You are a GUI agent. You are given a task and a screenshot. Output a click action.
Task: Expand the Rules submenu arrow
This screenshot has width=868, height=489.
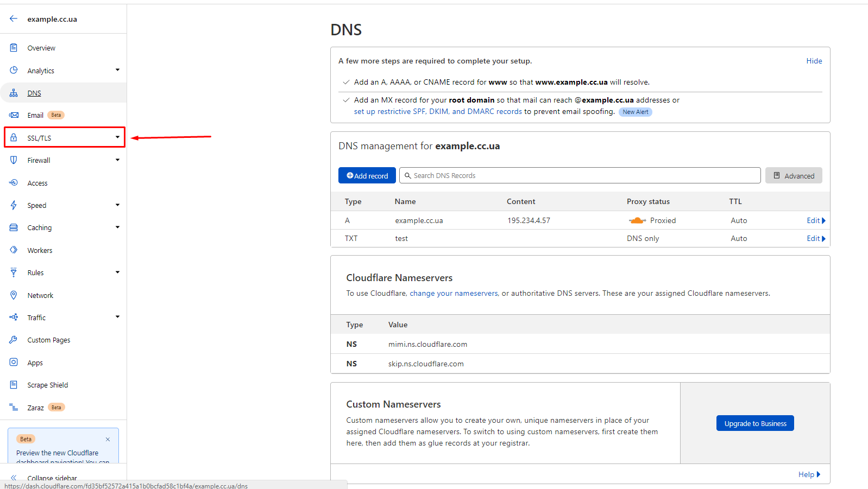click(x=117, y=272)
